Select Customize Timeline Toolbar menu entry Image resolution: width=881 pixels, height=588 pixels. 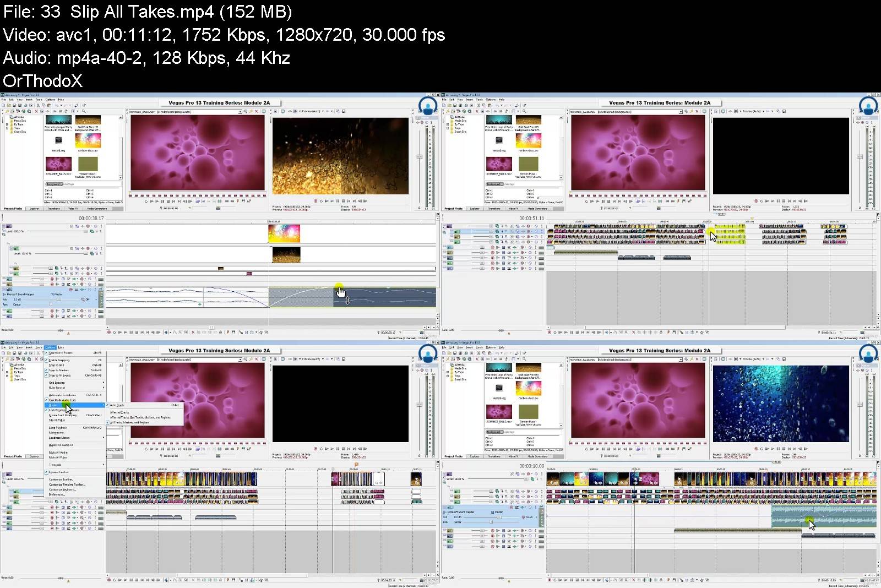pos(75,484)
